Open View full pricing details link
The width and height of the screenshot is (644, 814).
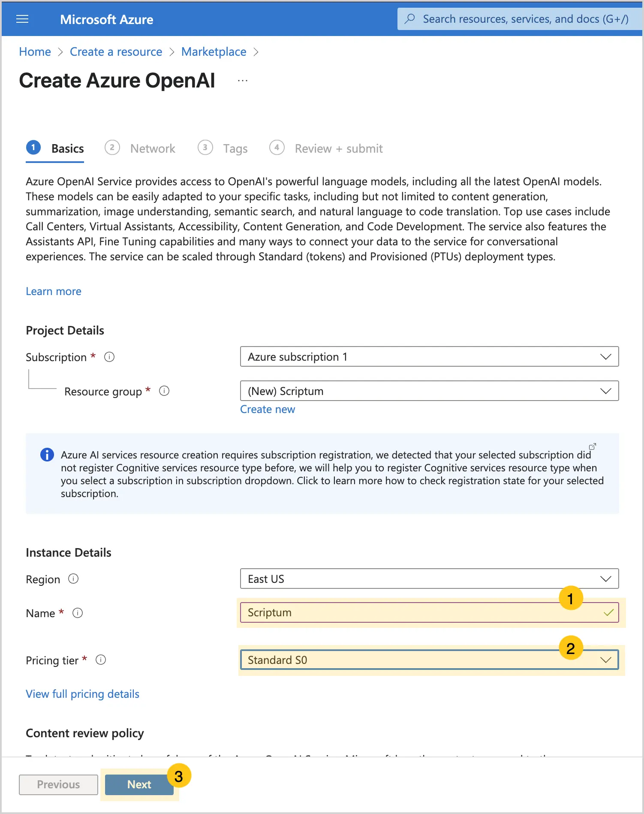pyautogui.click(x=83, y=694)
